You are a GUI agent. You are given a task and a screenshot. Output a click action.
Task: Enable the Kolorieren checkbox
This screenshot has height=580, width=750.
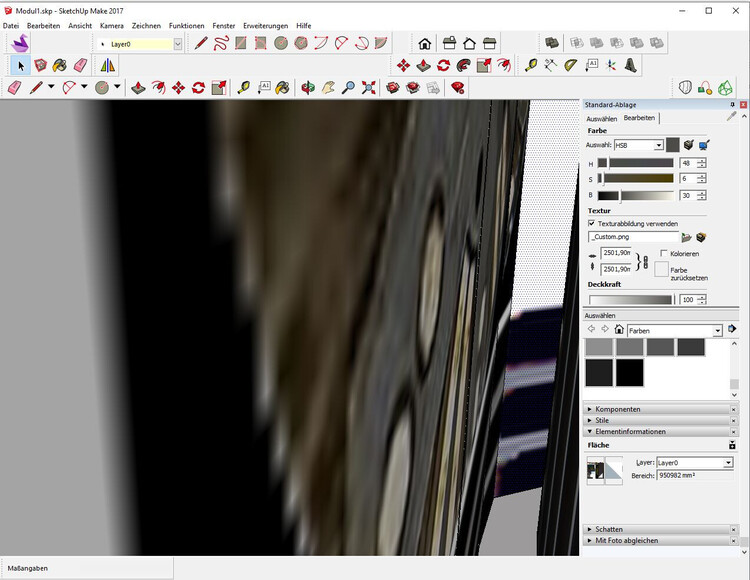click(664, 254)
